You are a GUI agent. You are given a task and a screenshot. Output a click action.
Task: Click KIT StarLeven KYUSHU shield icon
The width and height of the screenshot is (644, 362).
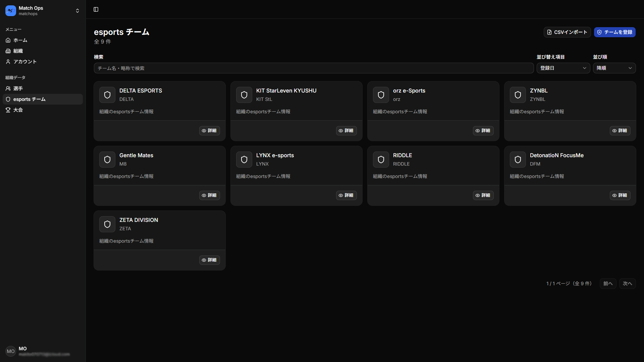point(244,95)
